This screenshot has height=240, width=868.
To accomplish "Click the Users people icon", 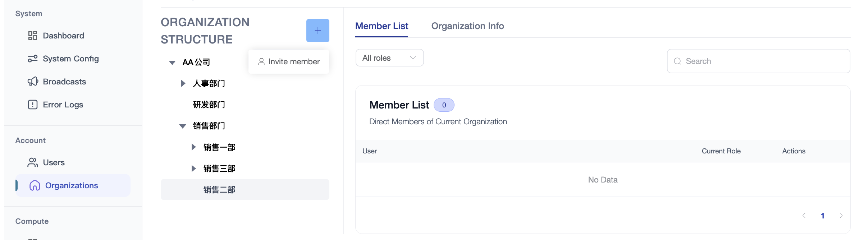I will (x=33, y=162).
